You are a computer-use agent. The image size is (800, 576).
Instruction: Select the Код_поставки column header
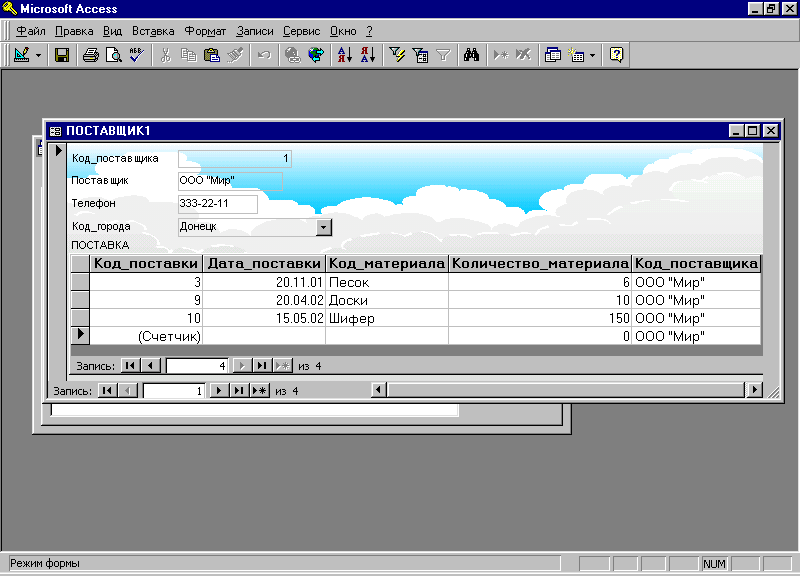click(x=146, y=264)
